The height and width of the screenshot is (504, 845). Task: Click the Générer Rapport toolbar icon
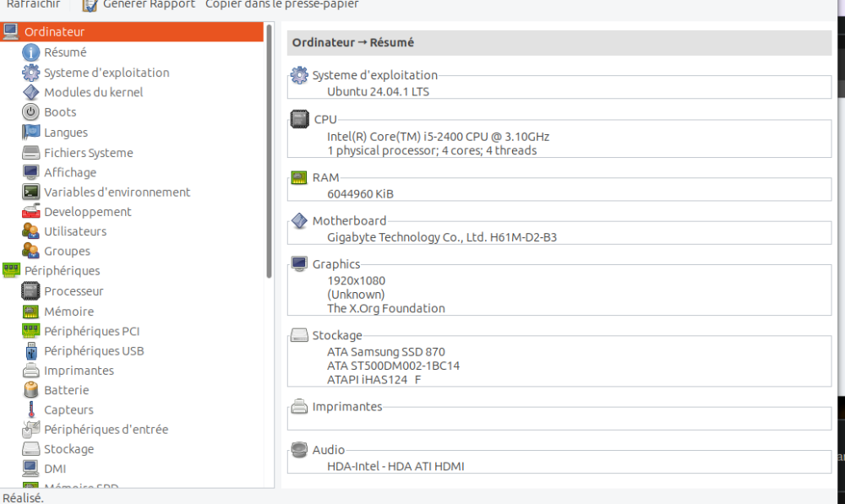click(90, 4)
